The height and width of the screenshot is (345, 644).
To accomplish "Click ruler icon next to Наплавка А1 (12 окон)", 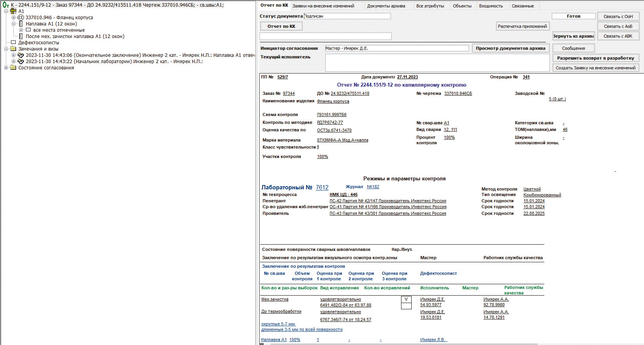I will click(21, 24).
